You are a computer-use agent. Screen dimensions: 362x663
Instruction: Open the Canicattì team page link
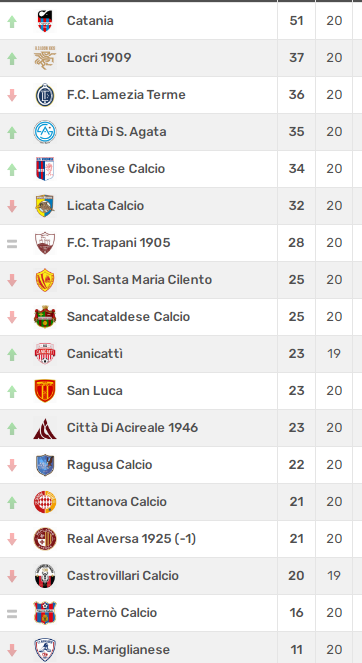coord(95,353)
